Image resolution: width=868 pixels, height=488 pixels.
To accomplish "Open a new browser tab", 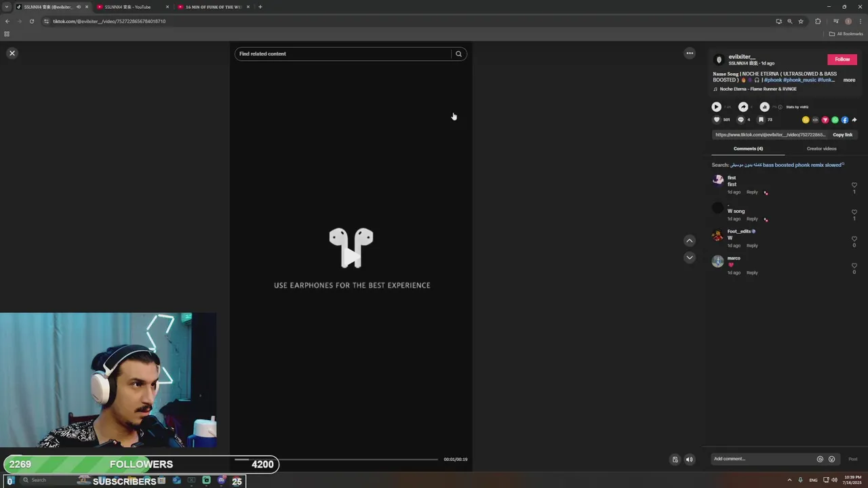I will pos(260,7).
